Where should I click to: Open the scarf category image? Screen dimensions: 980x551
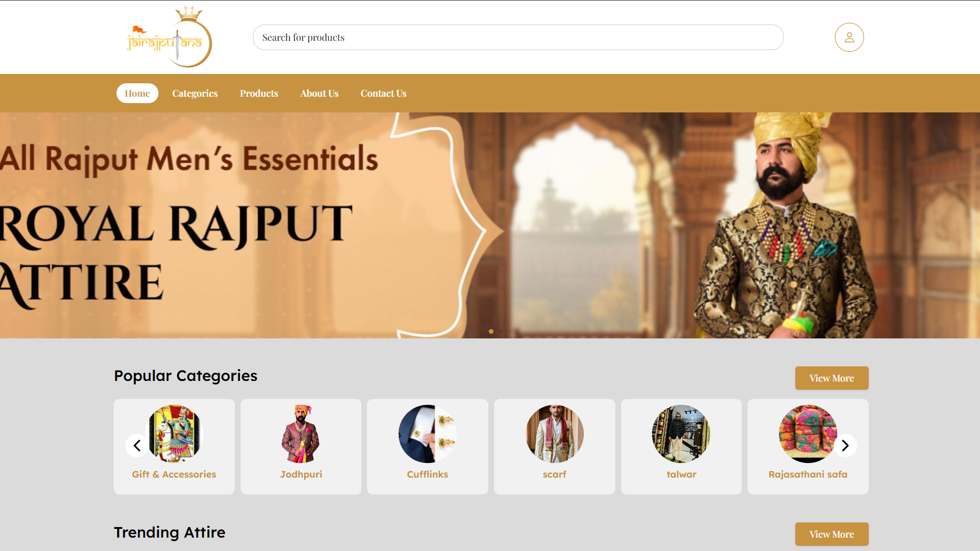[555, 434]
